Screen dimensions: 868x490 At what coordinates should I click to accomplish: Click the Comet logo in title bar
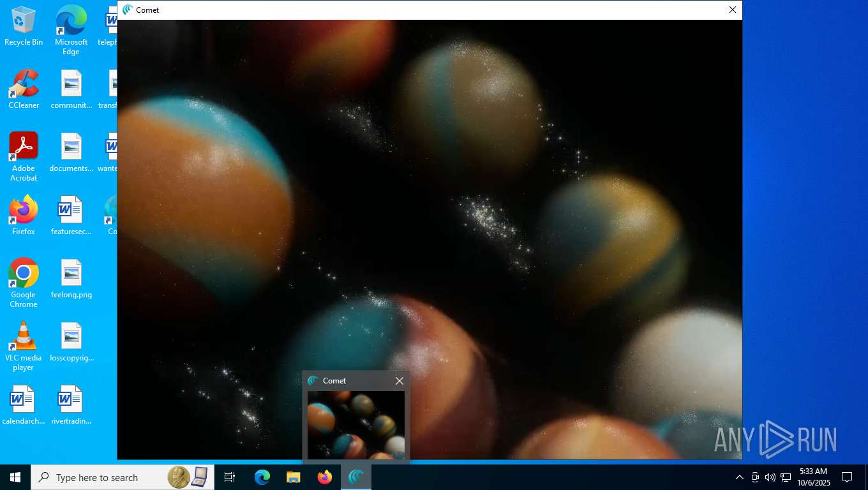pyautogui.click(x=128, y=10)
